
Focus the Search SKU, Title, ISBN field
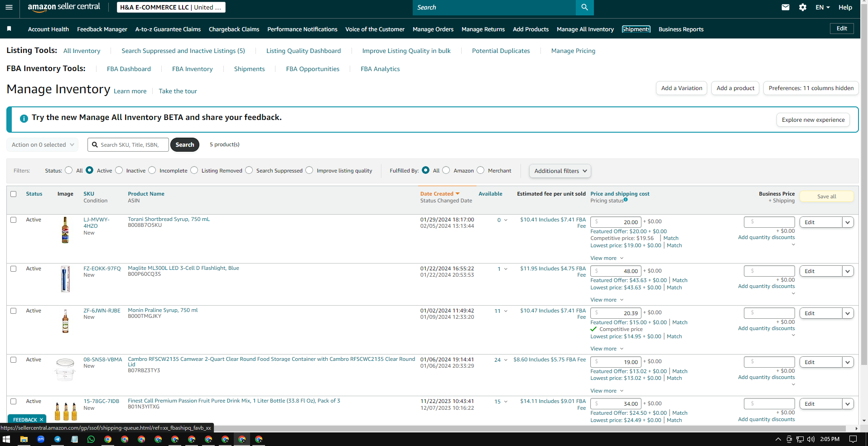point(128,145)
